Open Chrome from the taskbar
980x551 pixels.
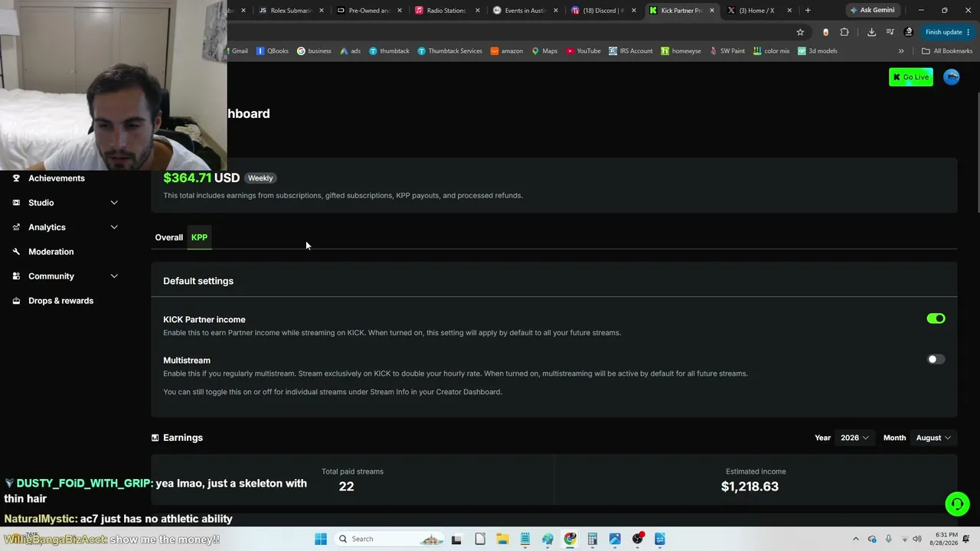tap(570, 539)
